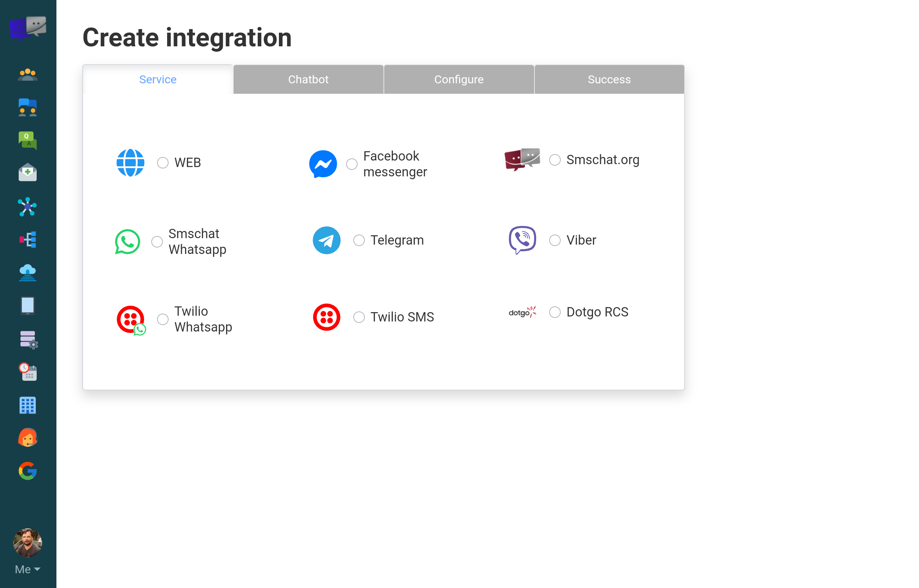Select the Smschat Whatsapp radio button
This screenshot has width=919, height=588.
[157, 242]
